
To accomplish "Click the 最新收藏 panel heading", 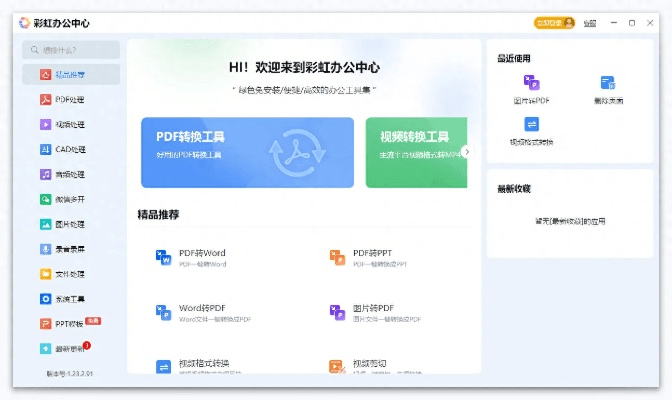I will (513, 189).
